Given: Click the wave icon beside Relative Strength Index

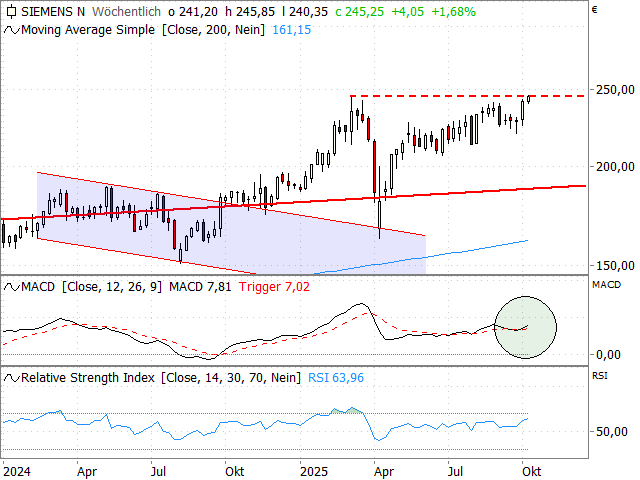Looking at the screenshot, I should pyautogui.click(x=10, y=377).
